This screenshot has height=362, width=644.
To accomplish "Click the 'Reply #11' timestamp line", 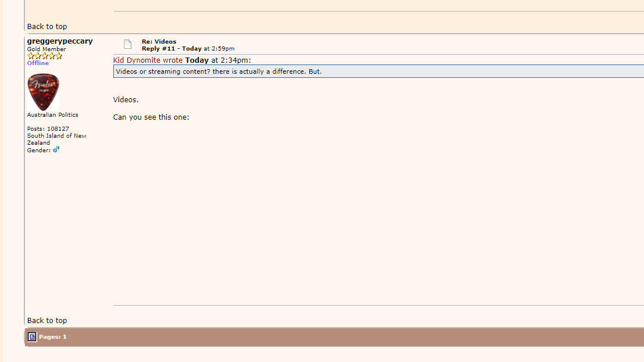I will click(x=188, y=49).
